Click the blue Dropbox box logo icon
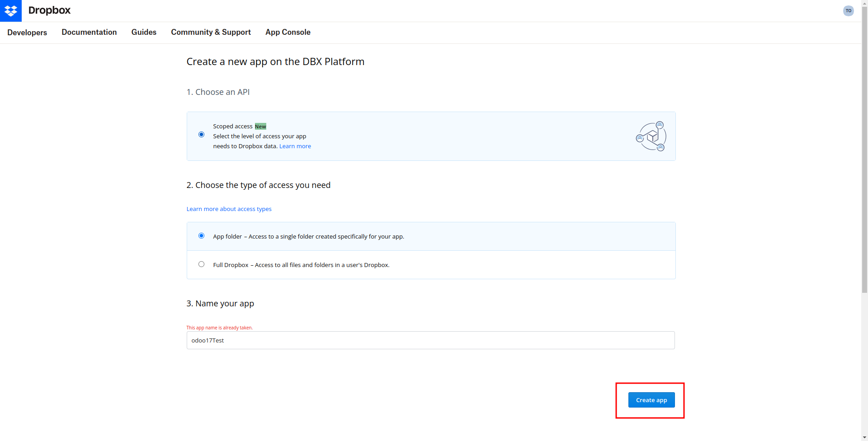868x441 pixels. (10, 10)
